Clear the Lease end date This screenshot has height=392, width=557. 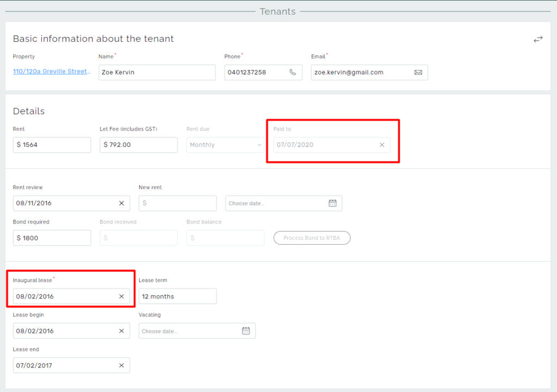[121, 366]
